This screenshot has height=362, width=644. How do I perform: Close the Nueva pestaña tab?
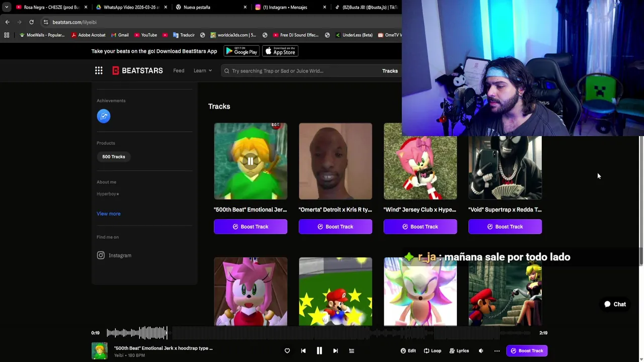point(245,7)
